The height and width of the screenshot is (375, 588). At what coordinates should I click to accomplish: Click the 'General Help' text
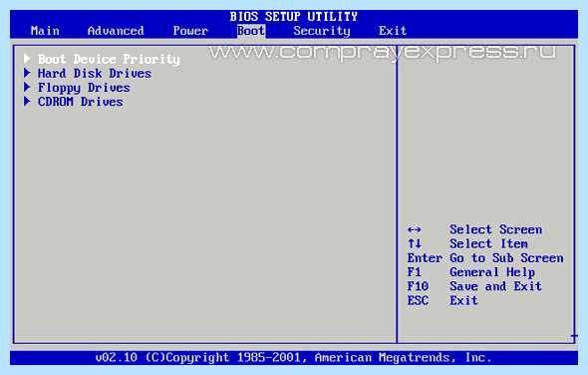pos(492,272)
